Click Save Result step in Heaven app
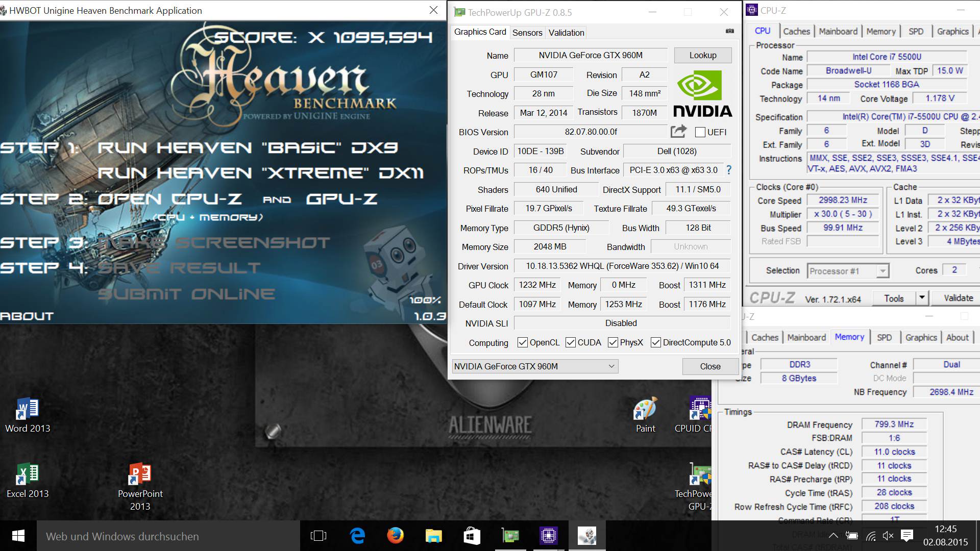The image size is (980, 551). click(179, 268)
